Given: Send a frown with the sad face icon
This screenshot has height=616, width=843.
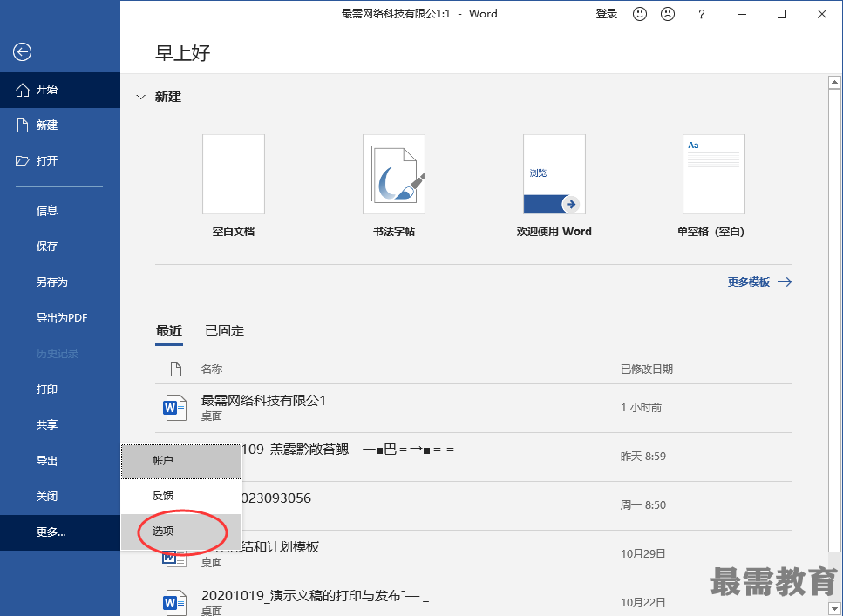Looking at the screenshot, I should point(668,14).
